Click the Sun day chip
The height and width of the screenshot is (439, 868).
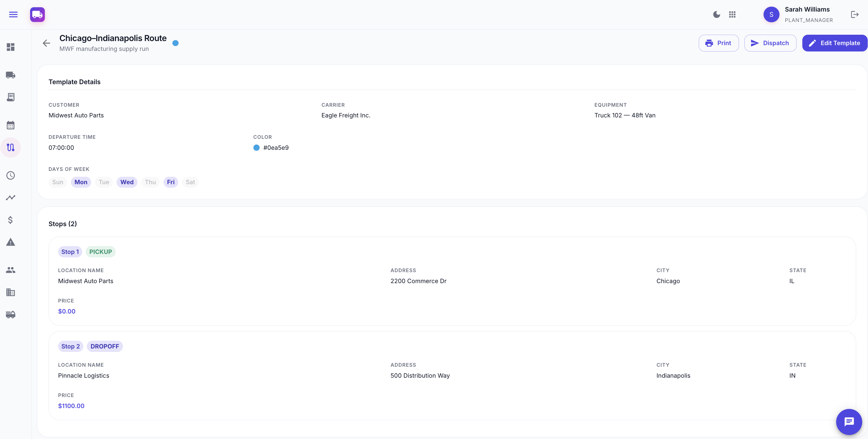[58, 182]
